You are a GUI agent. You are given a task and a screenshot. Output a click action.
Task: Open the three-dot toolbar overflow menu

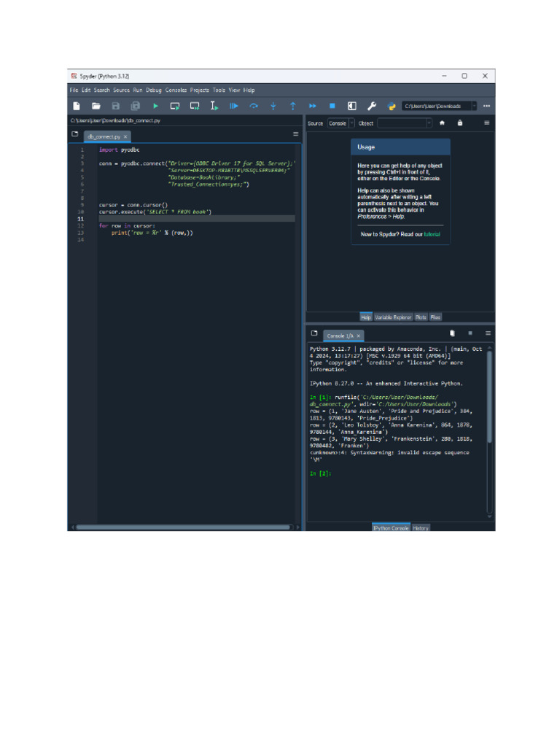(x=486, y=106)
